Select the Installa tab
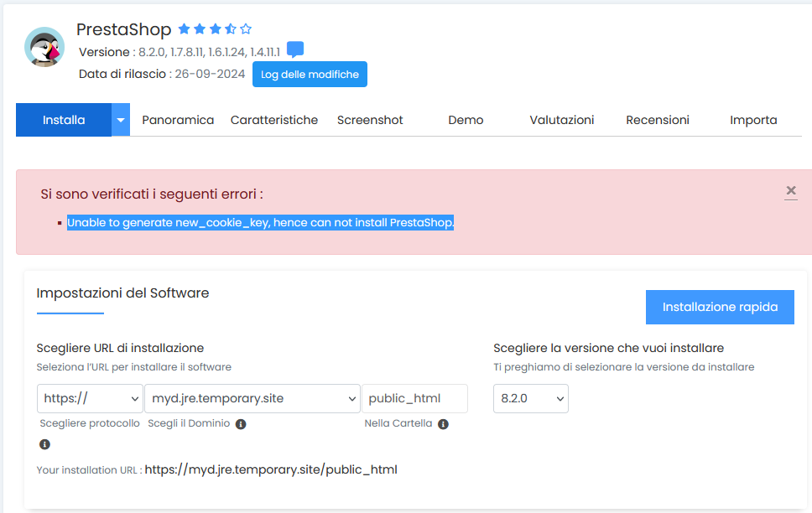The height and width of the screenshot is (513, 812). [64, 120]
